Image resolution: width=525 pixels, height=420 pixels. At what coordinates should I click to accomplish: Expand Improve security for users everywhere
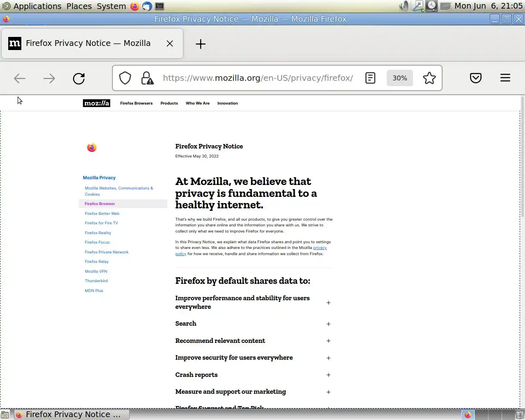tap(253, 358)
